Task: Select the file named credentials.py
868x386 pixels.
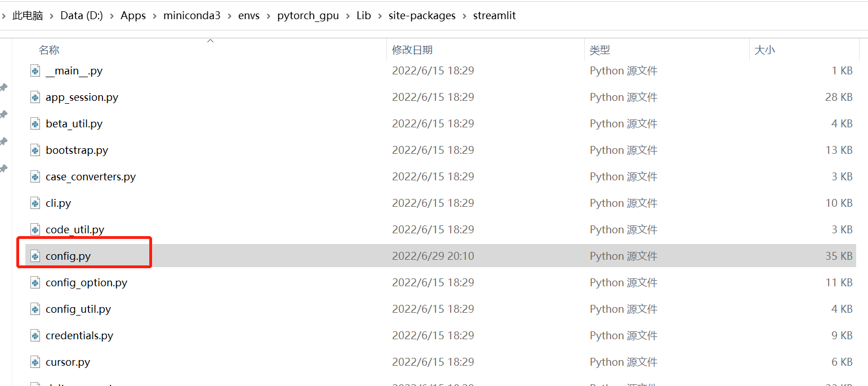Action: tap(79, 336)
